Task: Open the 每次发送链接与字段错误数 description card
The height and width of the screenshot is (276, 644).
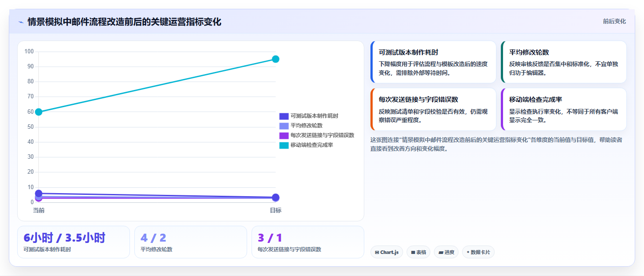Action: tap(433, 109)
